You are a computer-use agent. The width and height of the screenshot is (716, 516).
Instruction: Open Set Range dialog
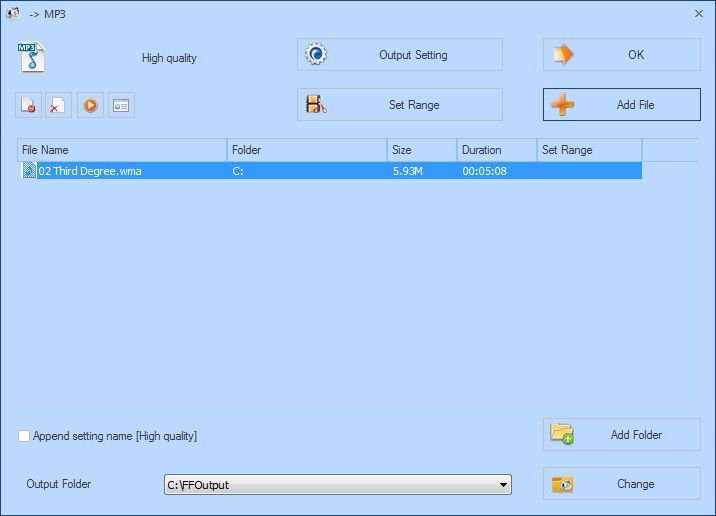[x=400, y=105]
